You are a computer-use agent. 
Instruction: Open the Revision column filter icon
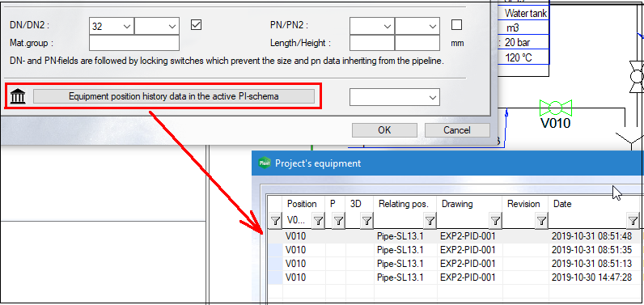point(542,221)
